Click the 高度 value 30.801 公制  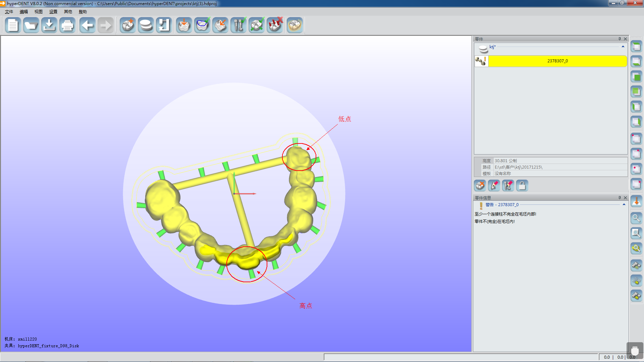pyautogui.click(x=505, y=161)
